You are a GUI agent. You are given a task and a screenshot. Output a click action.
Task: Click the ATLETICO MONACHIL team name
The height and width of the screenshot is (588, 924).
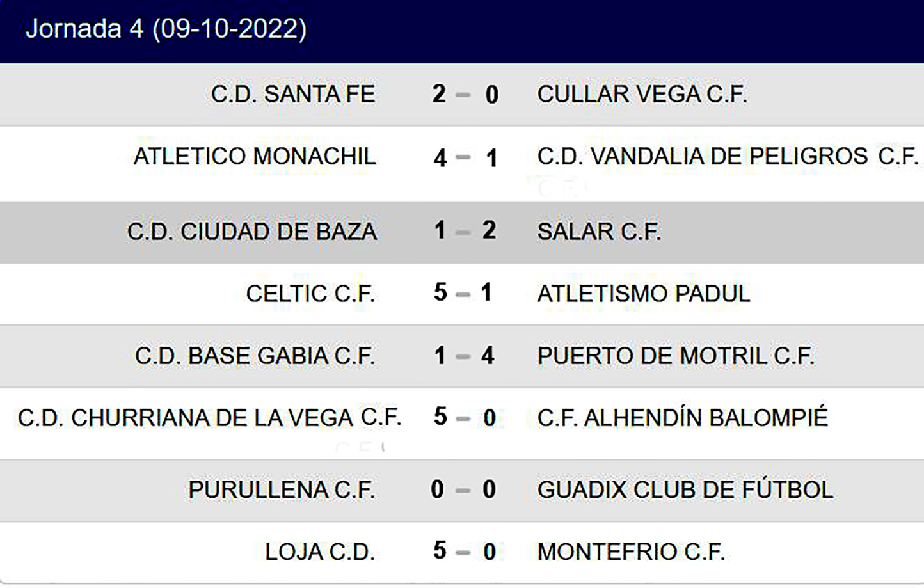(x=255, y=157)
